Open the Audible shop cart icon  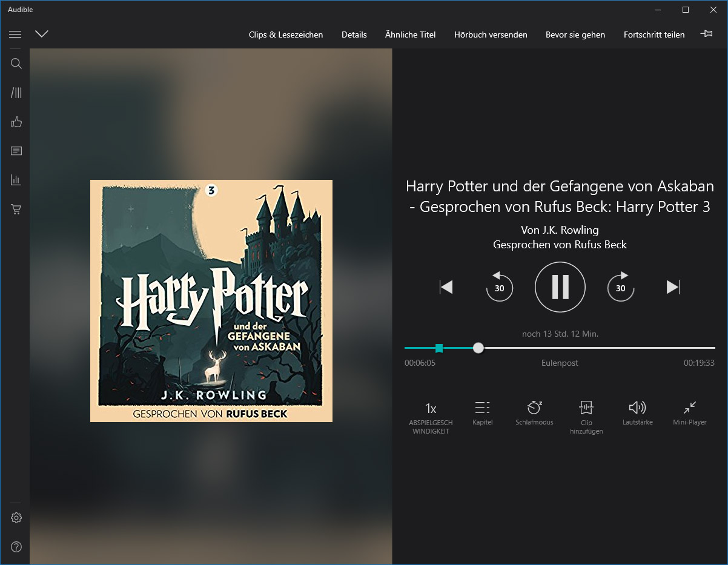[x=16, y=209]
